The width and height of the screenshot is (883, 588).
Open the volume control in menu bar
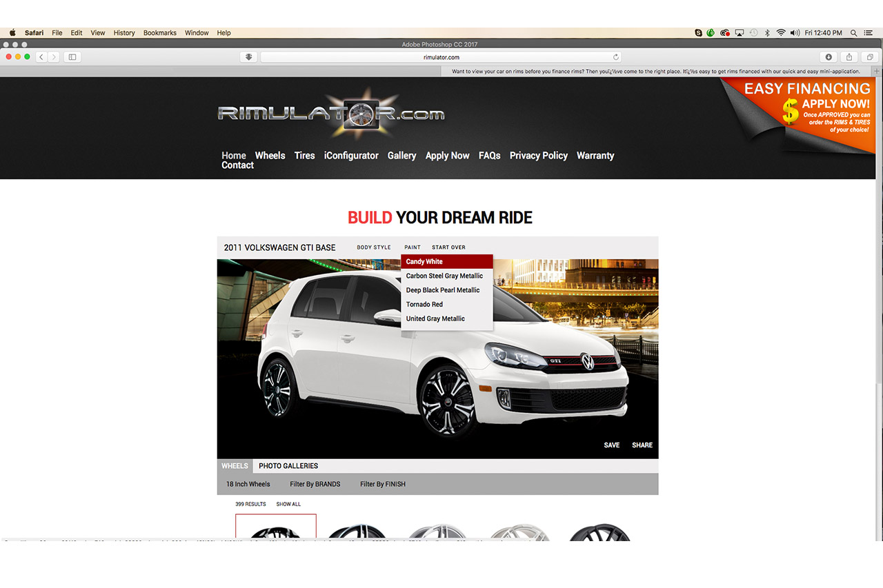795,32
